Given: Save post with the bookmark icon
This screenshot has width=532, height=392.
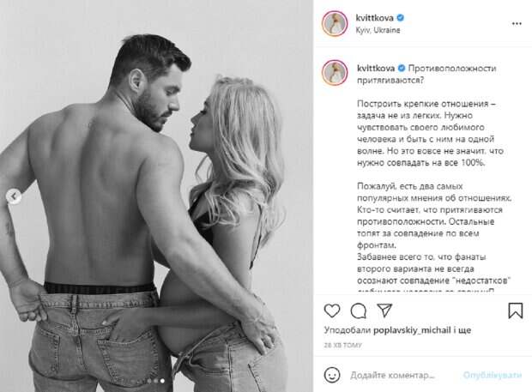Looking at the screenshot, I should click(515, 311).
